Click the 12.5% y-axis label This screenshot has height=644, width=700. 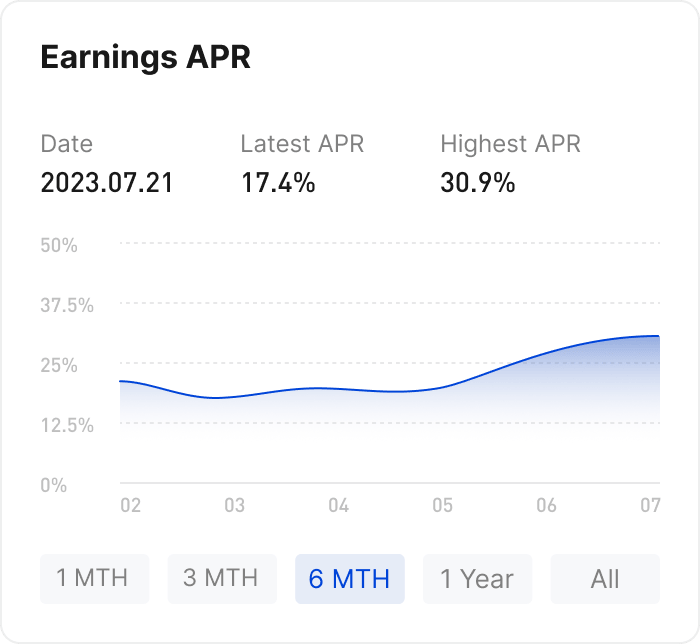pyautogui.click(x=66, y=425)
